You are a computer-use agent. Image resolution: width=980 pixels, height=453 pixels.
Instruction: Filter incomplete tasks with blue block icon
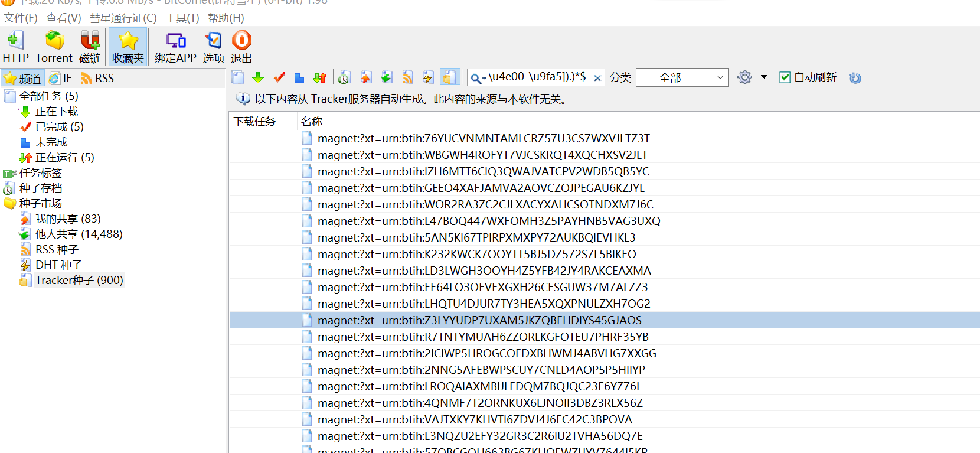(x=299, y=77)
